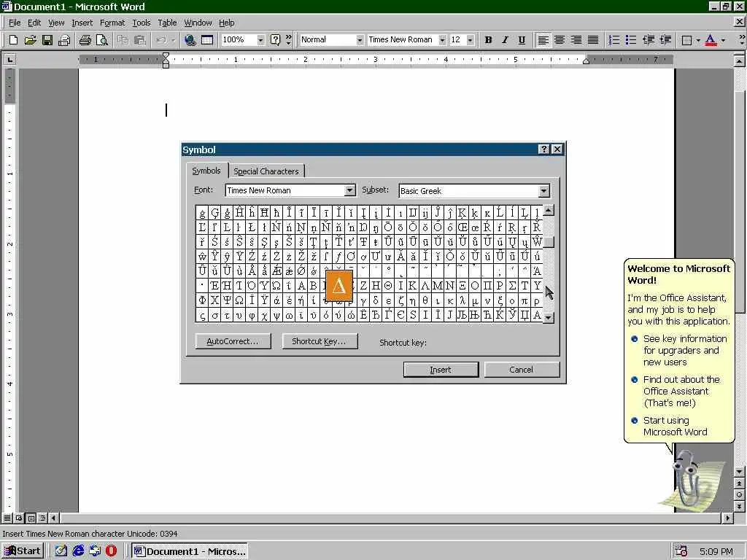Justify the paragraph text
The height and width of the screenshot is (560, 747).
click(593, 40)
